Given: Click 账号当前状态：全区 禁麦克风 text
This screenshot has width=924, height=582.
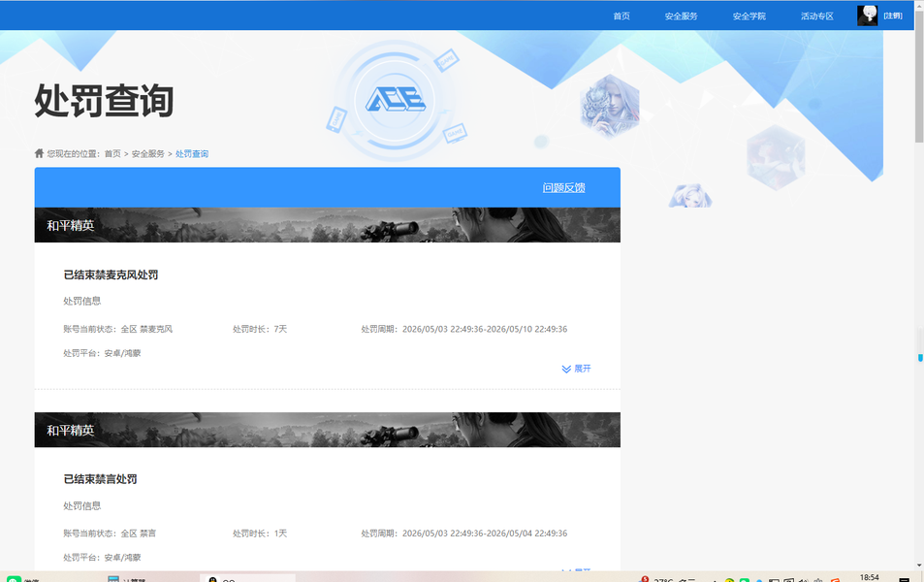Looking at the screenshot, I should [x=118, y=329].
